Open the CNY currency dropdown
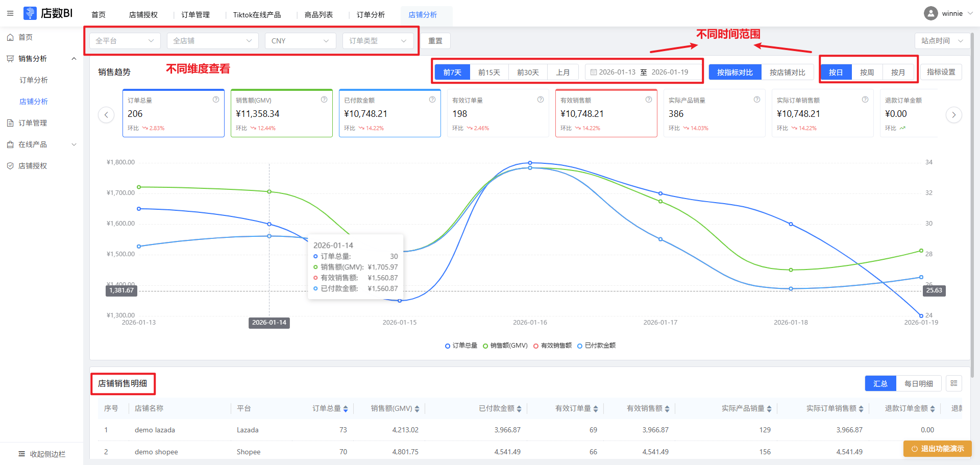 [300, 41]
